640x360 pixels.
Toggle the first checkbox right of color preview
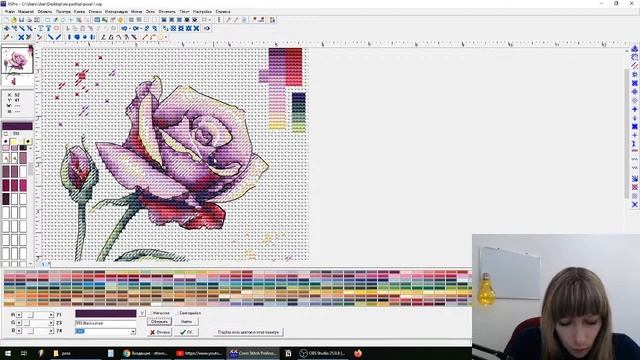[150, 313]
